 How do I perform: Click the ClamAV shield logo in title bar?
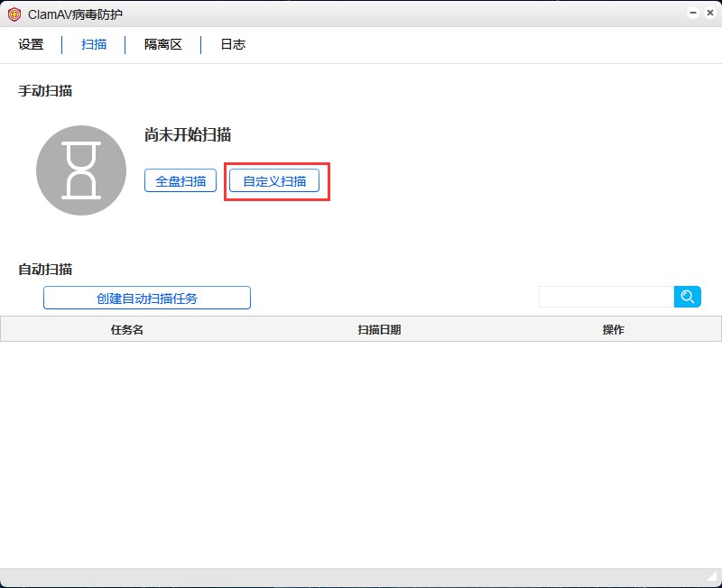14,14
